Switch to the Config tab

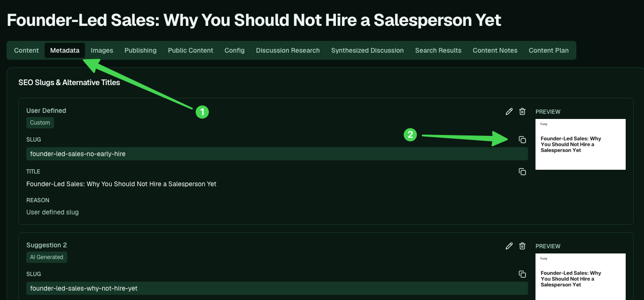[234, 50]
